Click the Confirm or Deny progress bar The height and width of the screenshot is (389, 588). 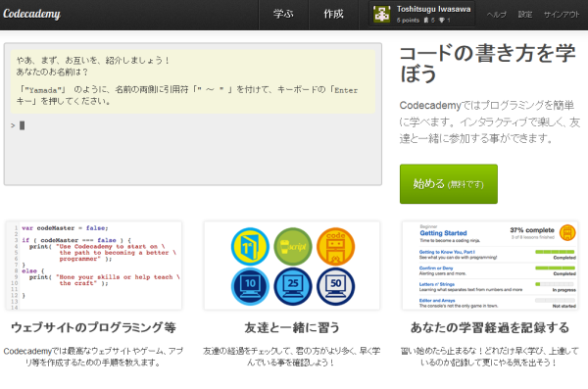tap(555, 267)
